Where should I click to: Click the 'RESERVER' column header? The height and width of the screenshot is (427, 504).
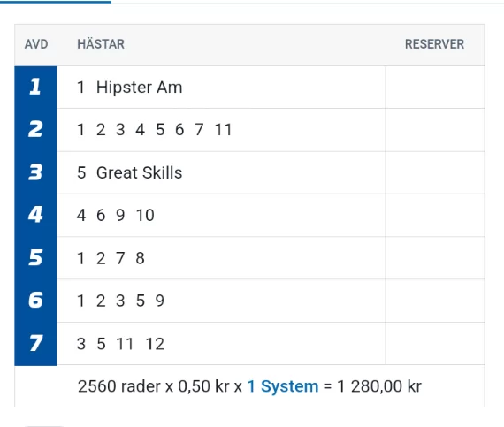coord(434,44)
